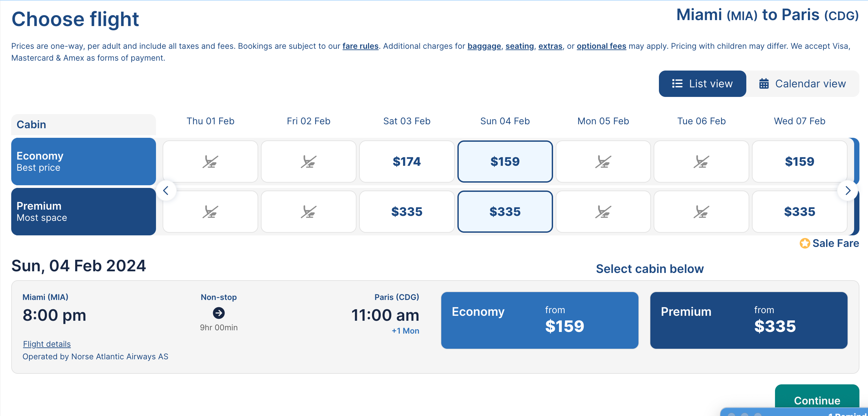Click no-flight icon for Premium Thu 01 Feb
868x416 pixels.
click(210, 212)
